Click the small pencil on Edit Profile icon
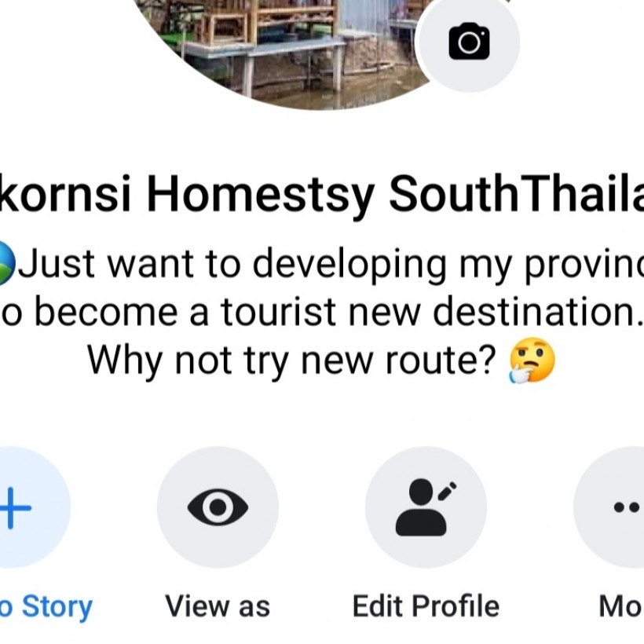The width and height of the screenshot is (644, 644). pos(448,491)
